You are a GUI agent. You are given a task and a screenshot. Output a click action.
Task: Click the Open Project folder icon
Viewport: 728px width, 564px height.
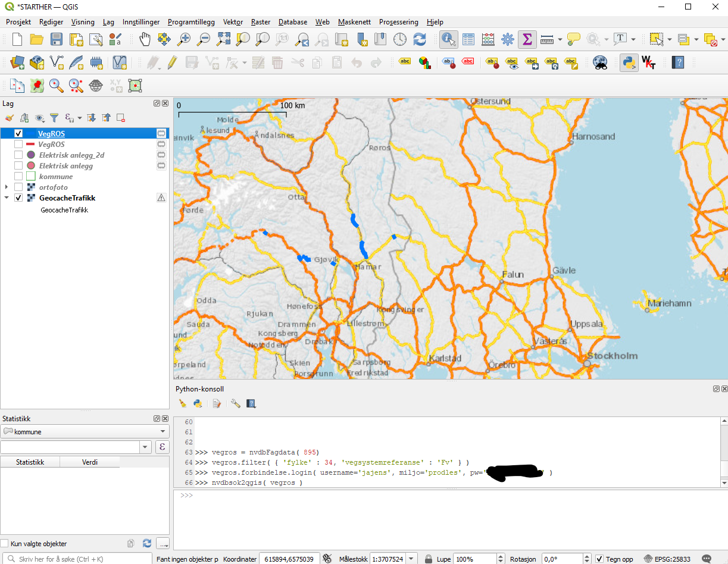tap(37, 39)
